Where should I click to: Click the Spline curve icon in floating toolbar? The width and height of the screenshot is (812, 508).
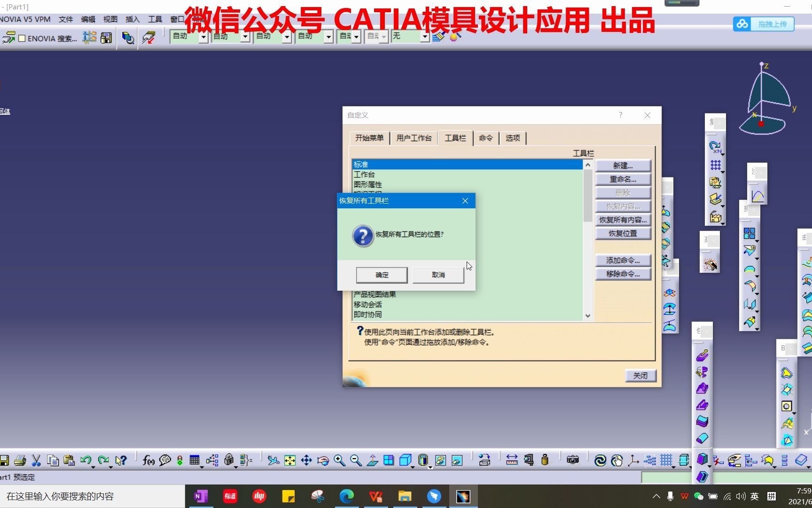point(757,196)
